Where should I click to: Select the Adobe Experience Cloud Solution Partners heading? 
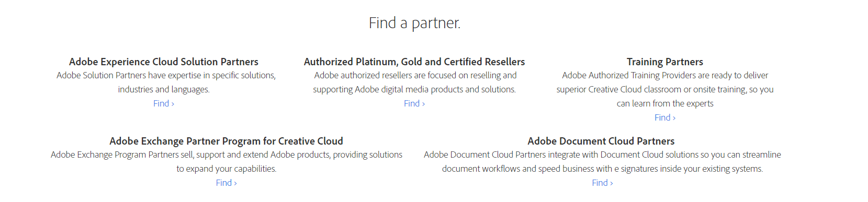[164, 62]
